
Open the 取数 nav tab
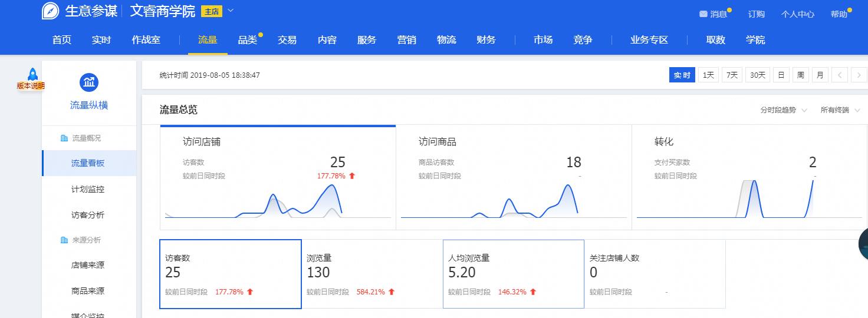point(716,40)
